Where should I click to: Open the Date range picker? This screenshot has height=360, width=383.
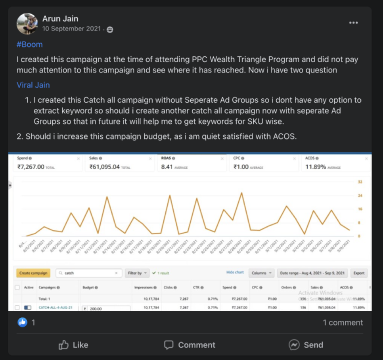point(312,273)
